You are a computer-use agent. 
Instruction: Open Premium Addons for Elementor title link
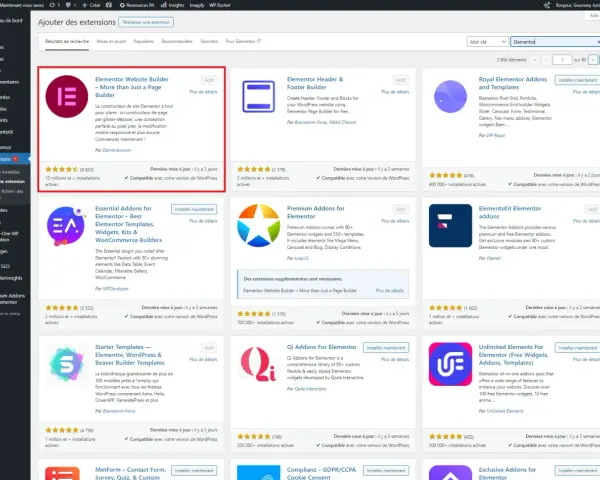[x=316, y=212]
